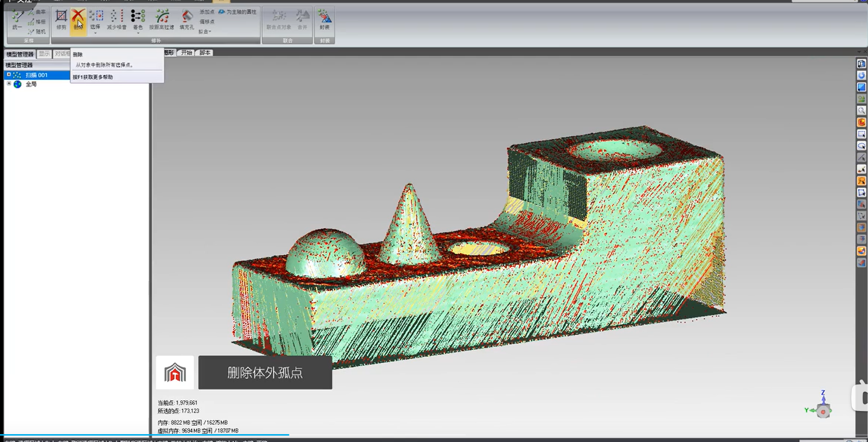Open the 脚本 view tab

click(205, 53)
